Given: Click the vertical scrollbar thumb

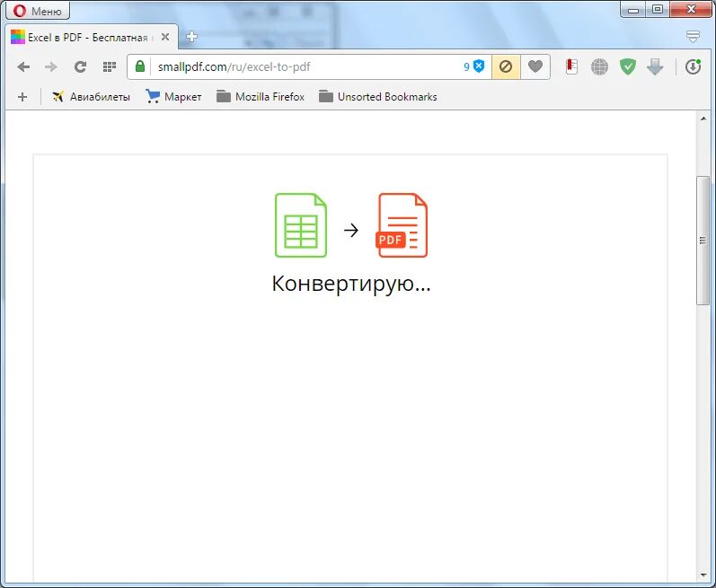Looking at the screenshot, I should tap(703, 241).
